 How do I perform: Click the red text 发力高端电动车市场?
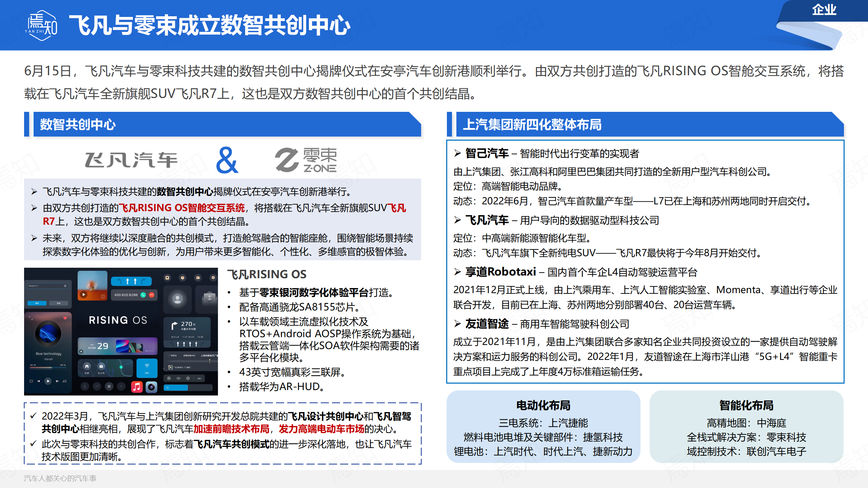pos(321,429)
